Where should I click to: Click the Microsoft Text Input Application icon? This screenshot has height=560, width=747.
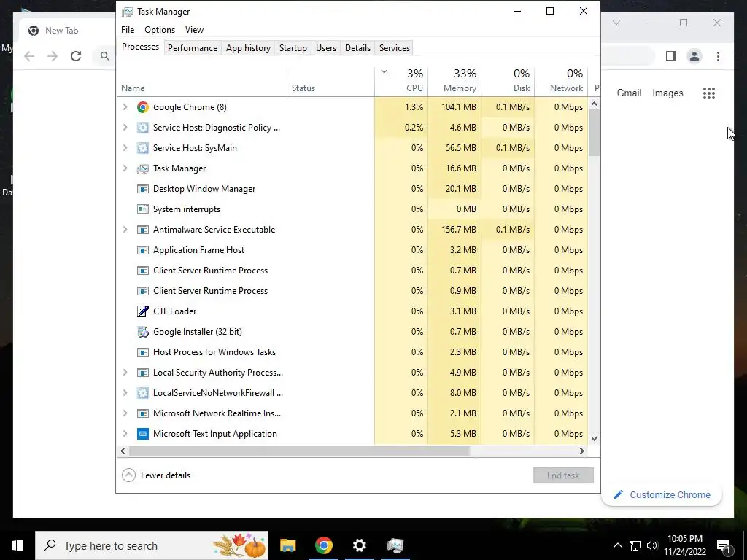[142, 434]
